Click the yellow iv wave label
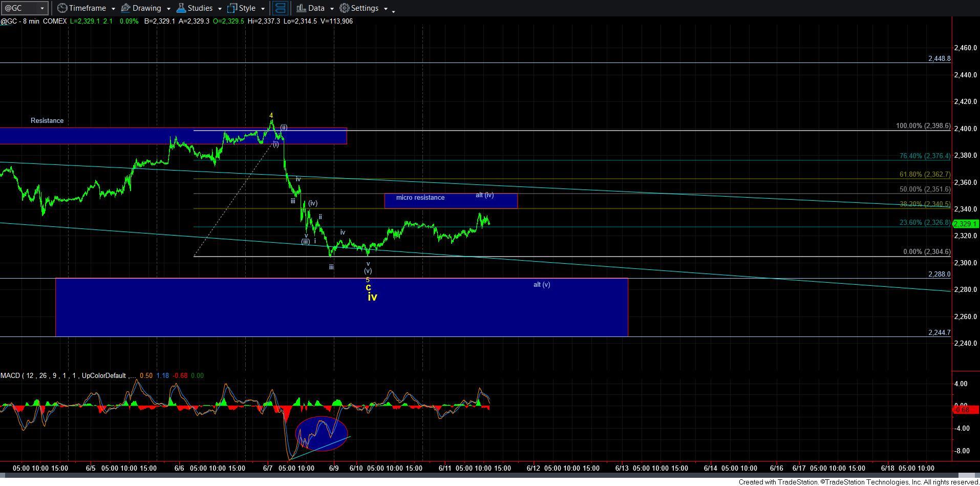Viewport: 980px width, 486px height. click(x=372, y=297)
